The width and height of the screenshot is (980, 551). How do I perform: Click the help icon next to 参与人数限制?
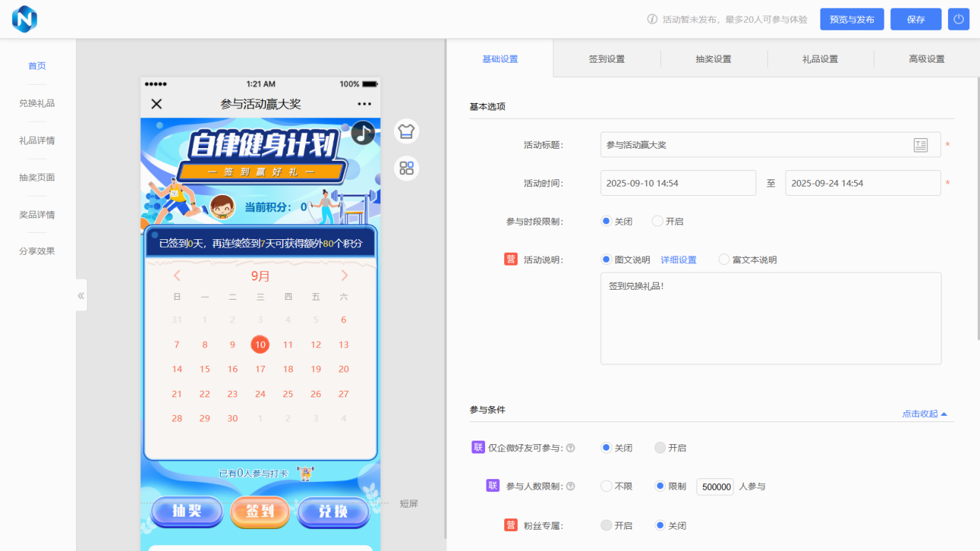coord(569,486)
